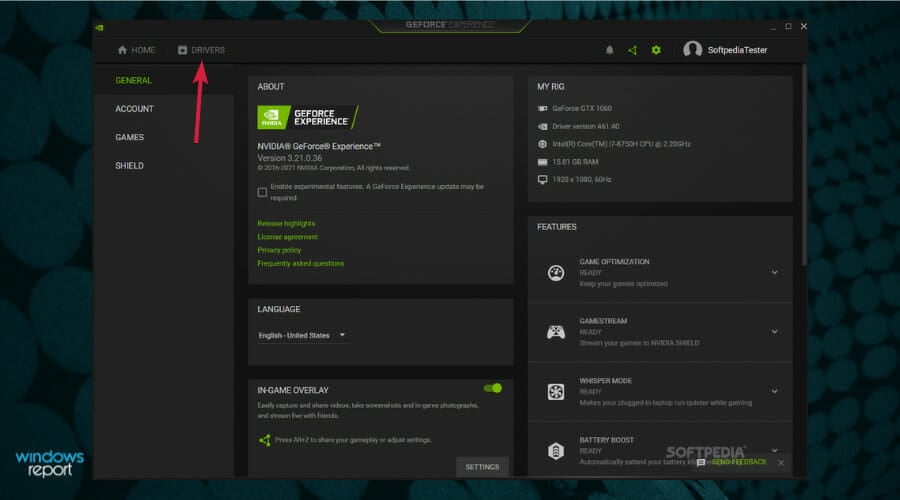This screenshot has width=900, height=500.
Task: Click the vertical scrollbar of settings page
Action: [x=804, y=165]
